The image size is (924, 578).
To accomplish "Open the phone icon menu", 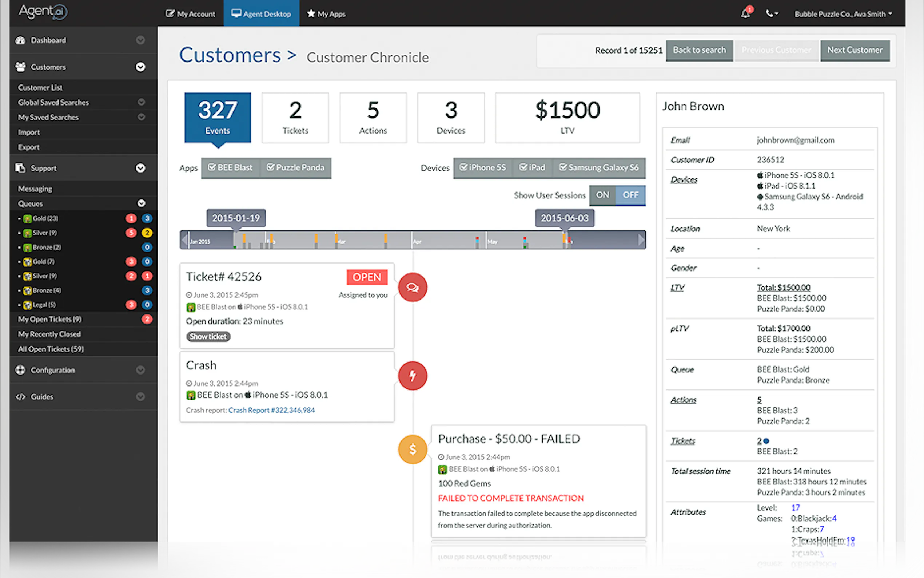I will point(772,14).
